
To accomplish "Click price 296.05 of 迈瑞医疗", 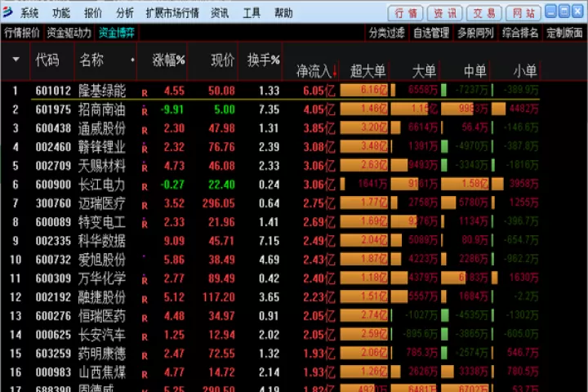I will (x=219, y=203).
